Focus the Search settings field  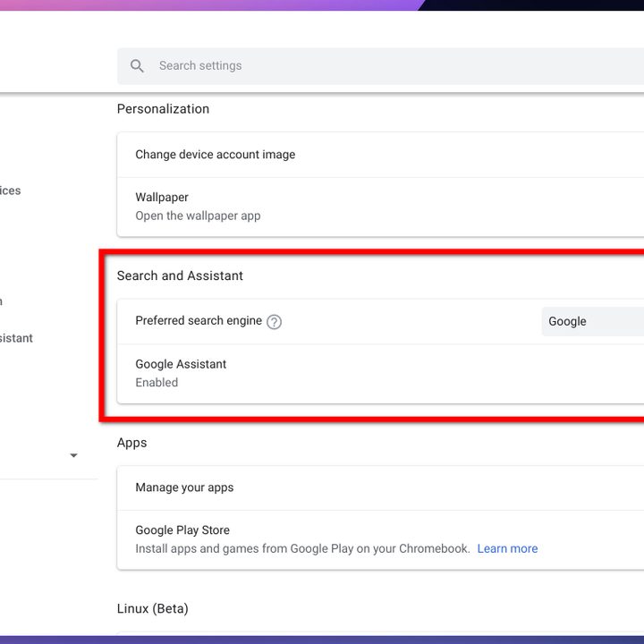pos(380,66)
